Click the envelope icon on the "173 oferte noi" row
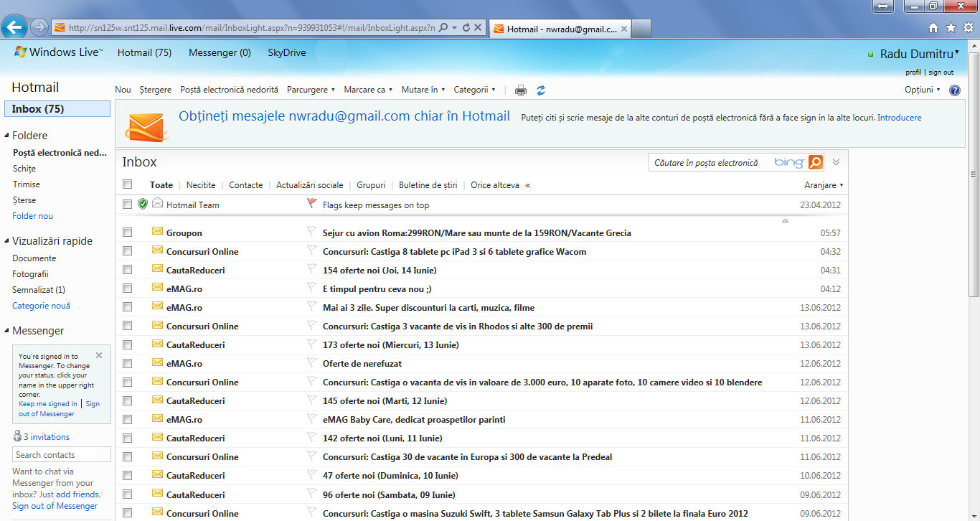The height and width of the screenshot is (521, 980). point(157,344)
